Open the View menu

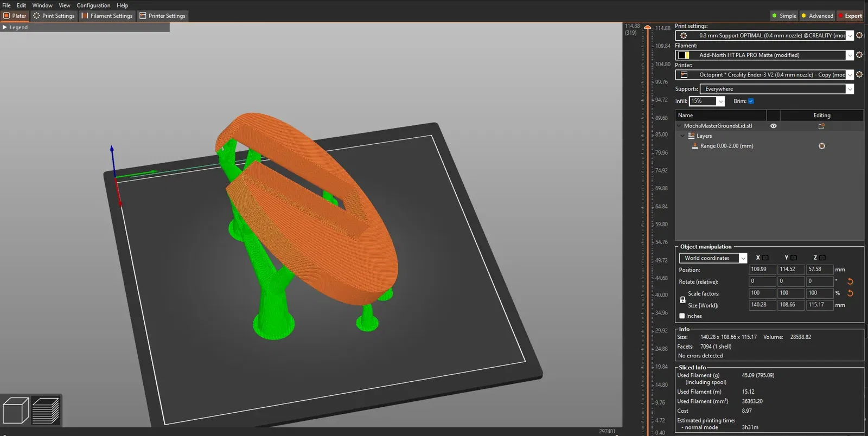[65, 5]
